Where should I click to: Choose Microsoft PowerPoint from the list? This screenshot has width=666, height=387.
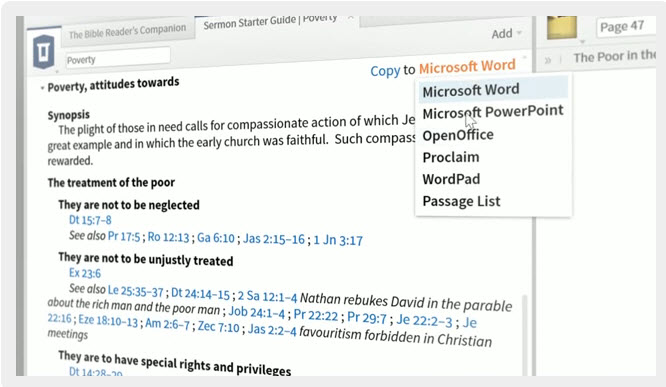click(493, 112)
